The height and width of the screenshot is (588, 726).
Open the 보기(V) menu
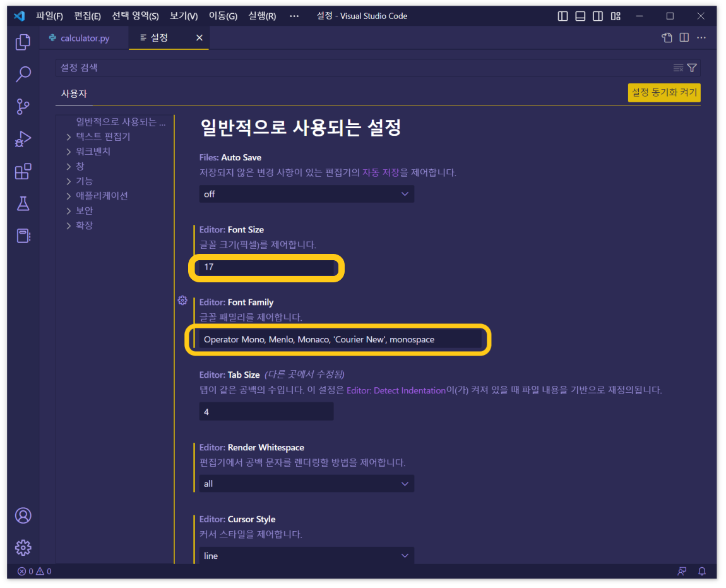[183, 16]
